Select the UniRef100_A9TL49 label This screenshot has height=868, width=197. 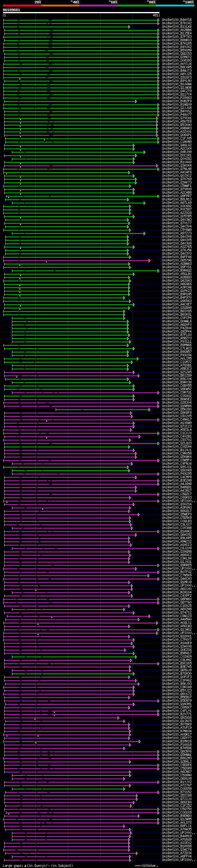pos(177,203)
